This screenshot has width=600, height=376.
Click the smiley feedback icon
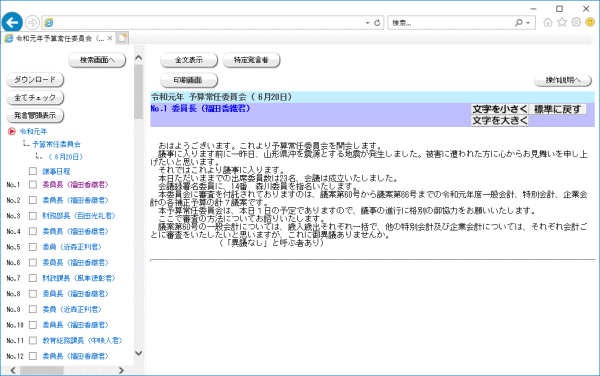tap(590, 23)
